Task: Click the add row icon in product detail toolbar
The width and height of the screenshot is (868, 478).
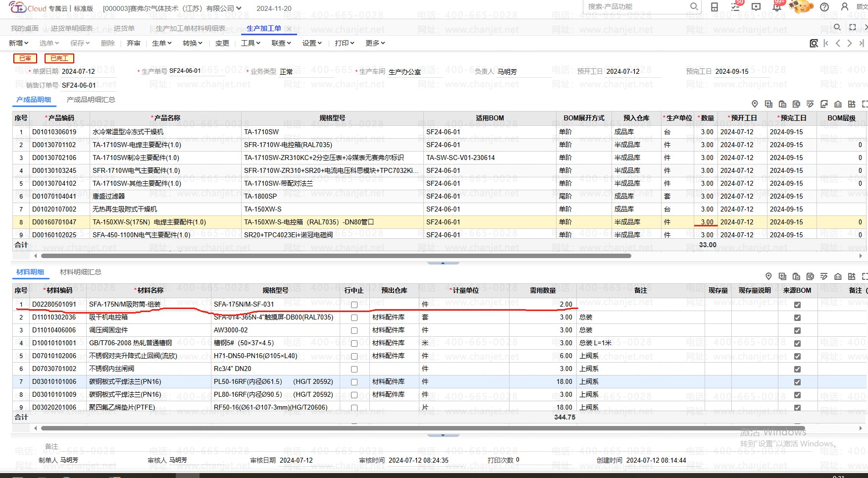Action: 768,104
